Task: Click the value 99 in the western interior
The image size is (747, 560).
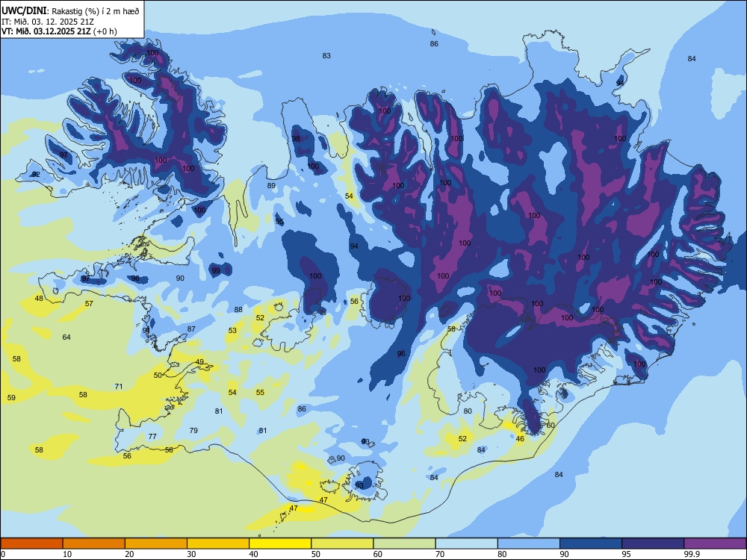Action: click(216, 270)
